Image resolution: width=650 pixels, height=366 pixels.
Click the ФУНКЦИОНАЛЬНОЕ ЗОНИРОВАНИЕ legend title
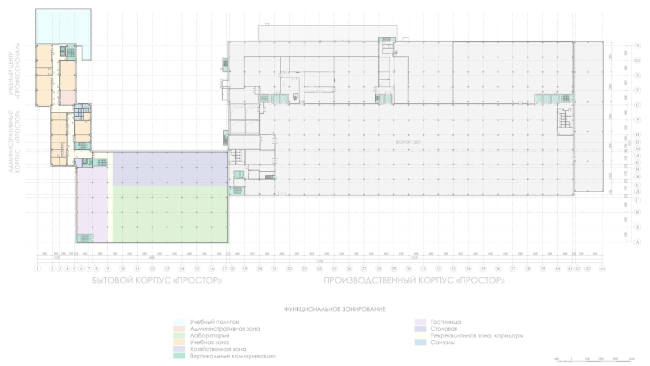pos(335,309)
